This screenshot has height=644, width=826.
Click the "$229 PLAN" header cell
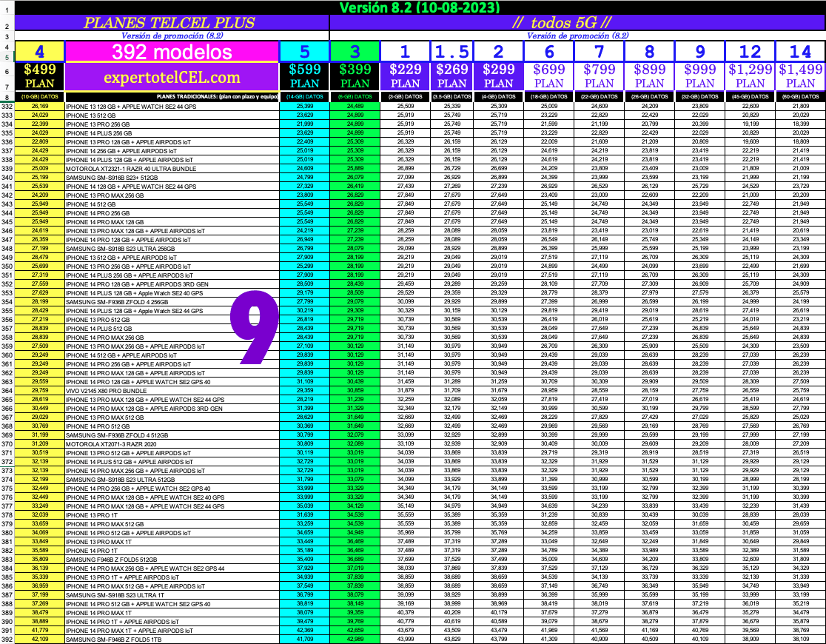[x=405, y=77]
